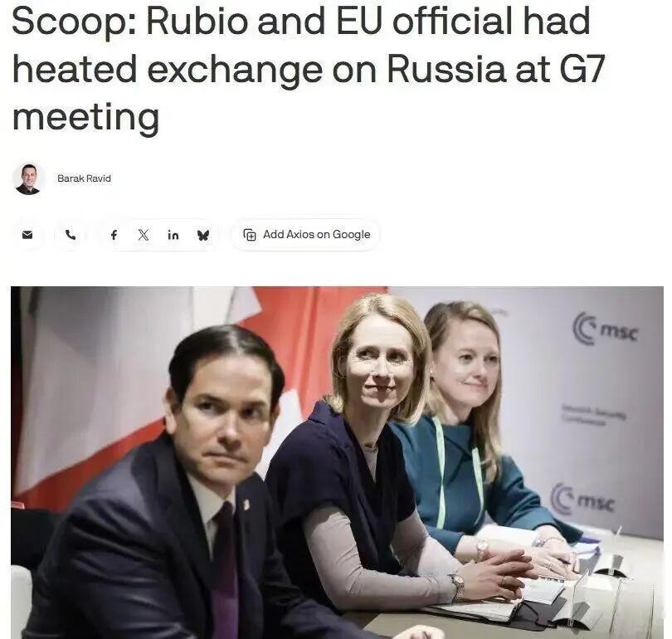This screenshot has width=672, height=639.
Task: Click the lower msc logo in photo
Action: point(583,499)
